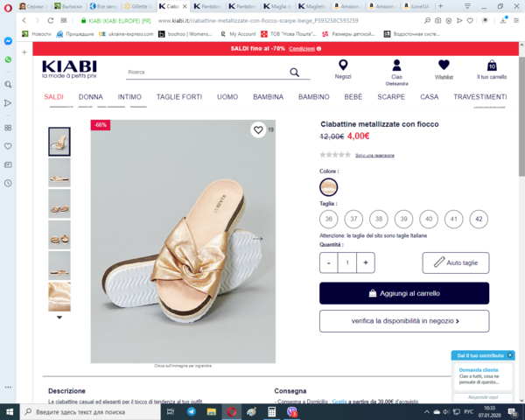The width and height of the screenshot is (525, 420).
Task: Open Viber from taskbar
Action: click(x=291, y=411)
